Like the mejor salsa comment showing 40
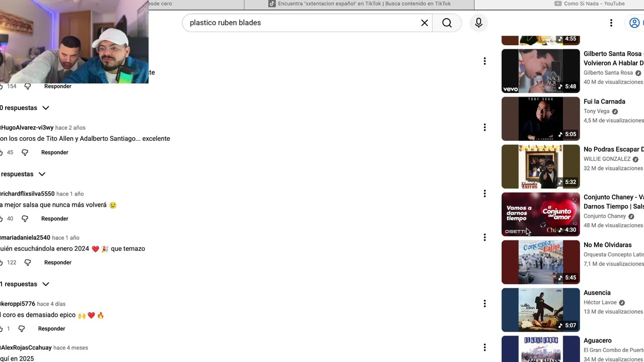The image size is (644, 362). pos(2,219)
